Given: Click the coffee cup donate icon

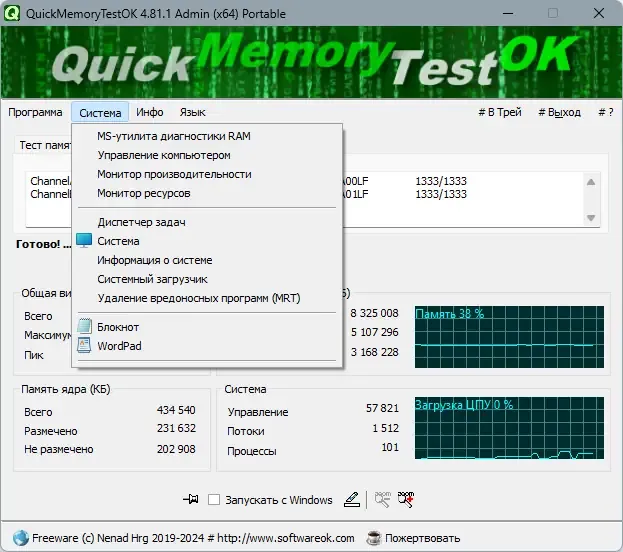Looking at the screenshot, I should pyautogui.click(x=373, y=538).
